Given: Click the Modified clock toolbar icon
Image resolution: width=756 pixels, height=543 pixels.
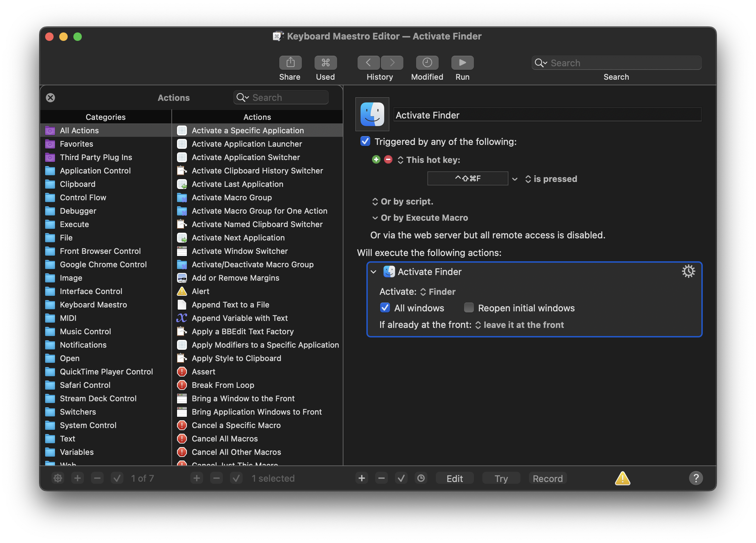Looking at the screenshot, I should pos(427,63).
